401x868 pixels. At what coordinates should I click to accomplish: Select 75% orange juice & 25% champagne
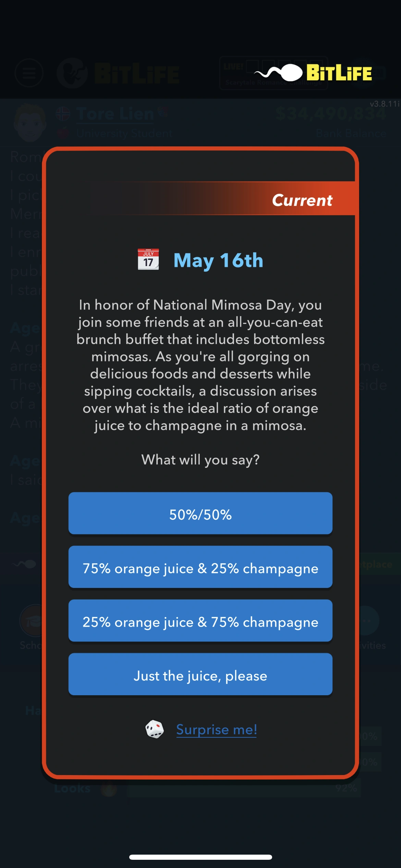(200, 567)
